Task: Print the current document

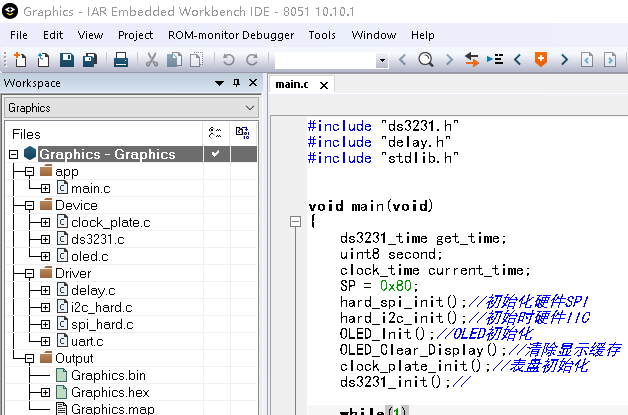Action: (x=121, y=60)
